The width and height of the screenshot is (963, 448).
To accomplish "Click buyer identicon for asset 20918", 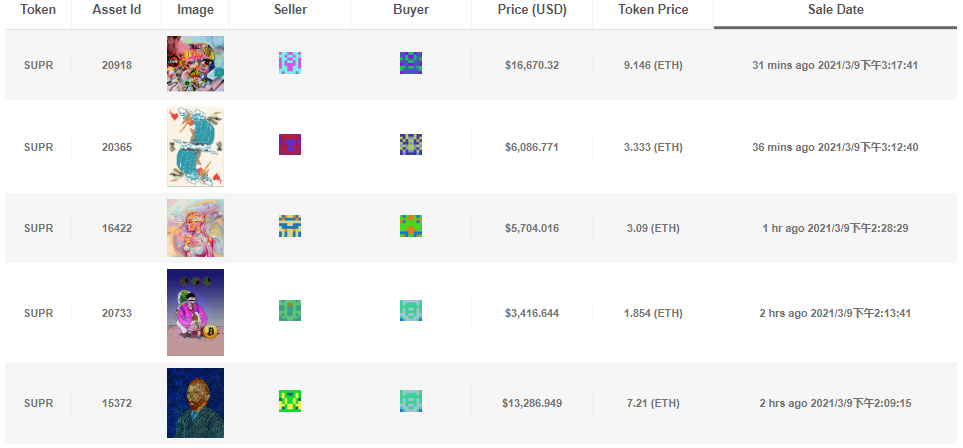I will coord(411,64).
